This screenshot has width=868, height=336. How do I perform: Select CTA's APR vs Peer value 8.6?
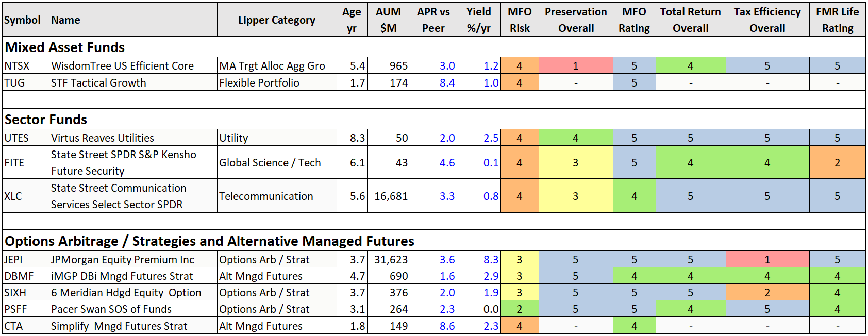click(x=447, y=326)
